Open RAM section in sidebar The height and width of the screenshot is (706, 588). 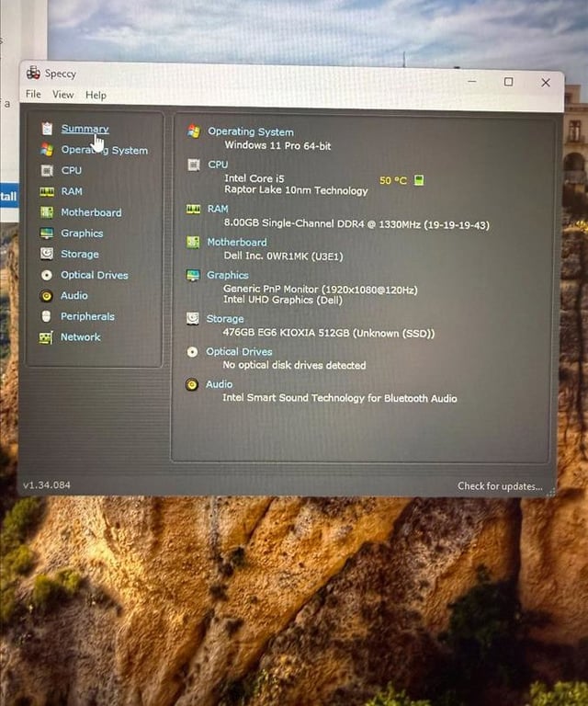72,191
